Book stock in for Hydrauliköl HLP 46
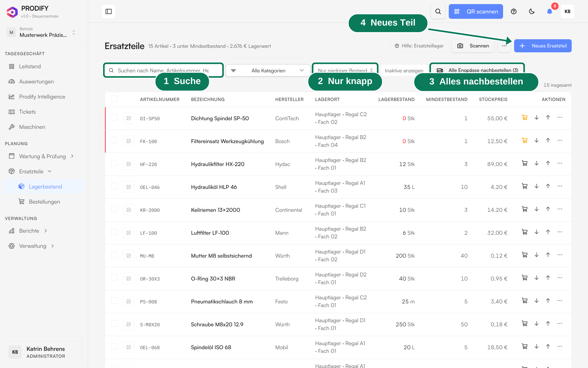 (548, 186)
